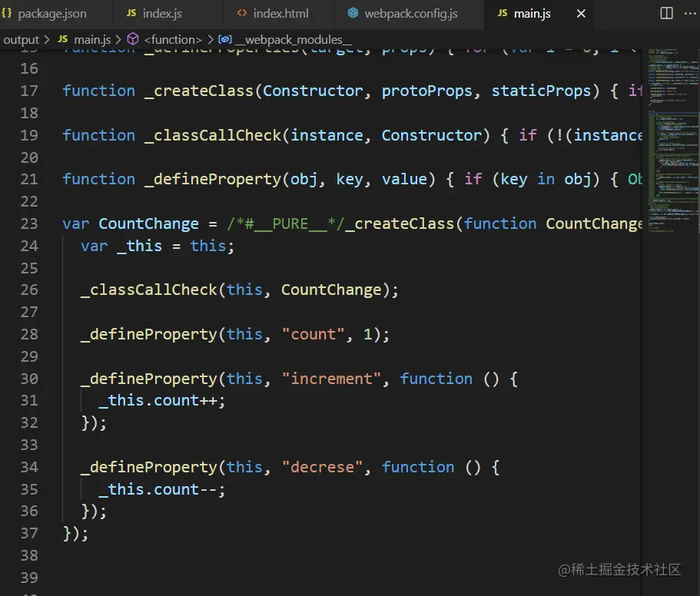
Task: Open the index.js editor tab
Action: 161,14
